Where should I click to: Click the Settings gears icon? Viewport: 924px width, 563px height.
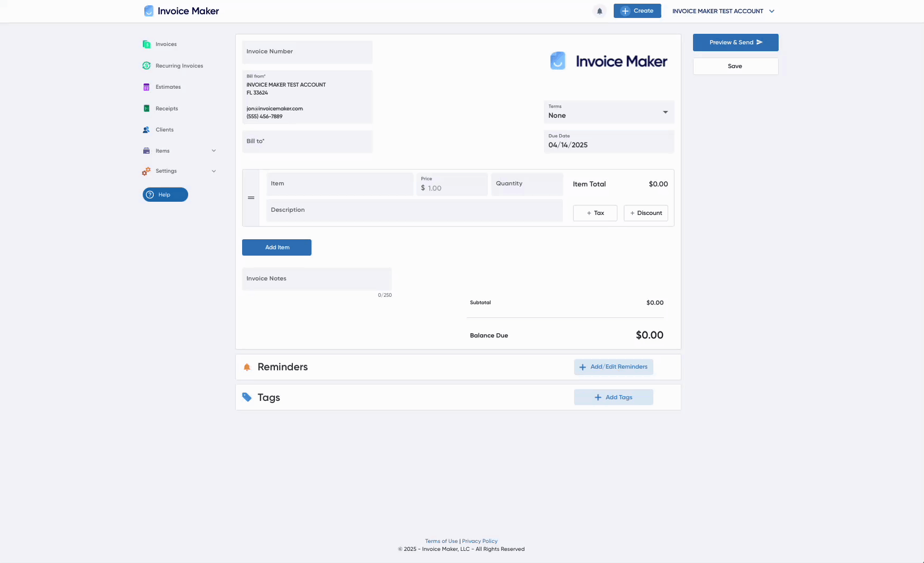tap(146, 171)
